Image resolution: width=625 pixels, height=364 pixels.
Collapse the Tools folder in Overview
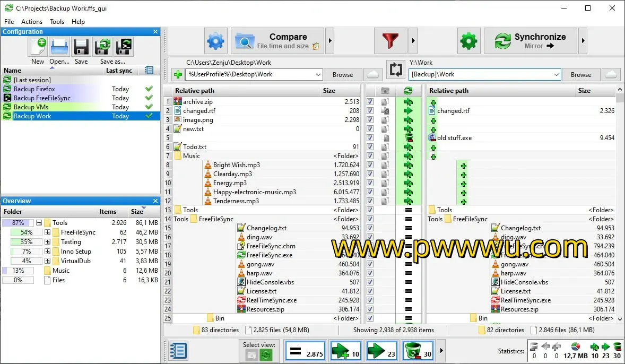[x=39, y=223]
